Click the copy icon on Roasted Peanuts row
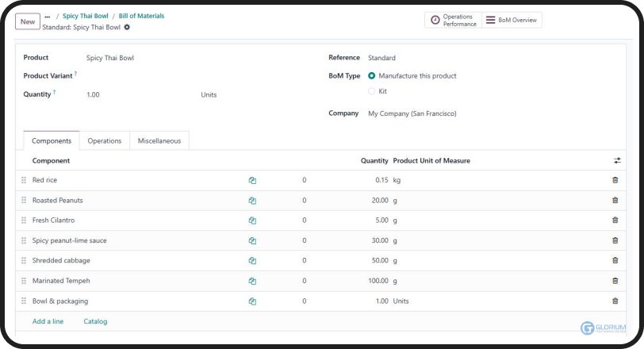Viewport: 644px width, 349px height. [x=252, y=201]
